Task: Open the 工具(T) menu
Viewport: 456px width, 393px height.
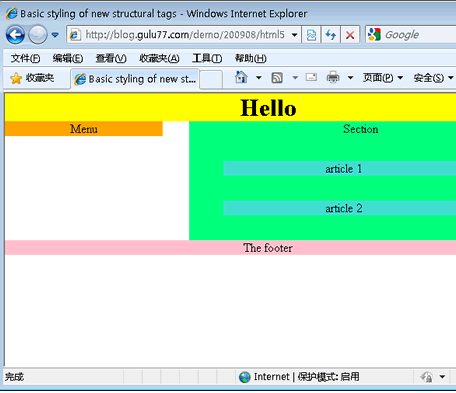Action: 207,59
